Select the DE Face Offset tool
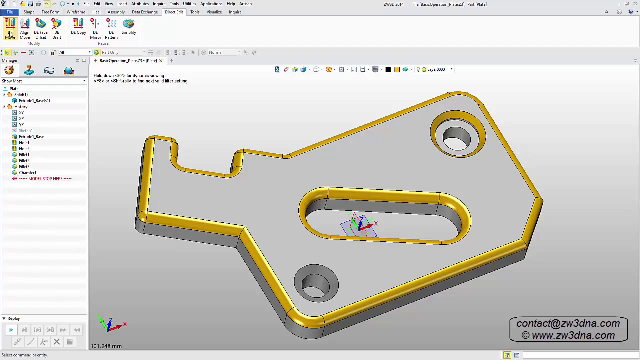Screen dimensions: 640x360 pyautogui.click(x=40, y=28)
